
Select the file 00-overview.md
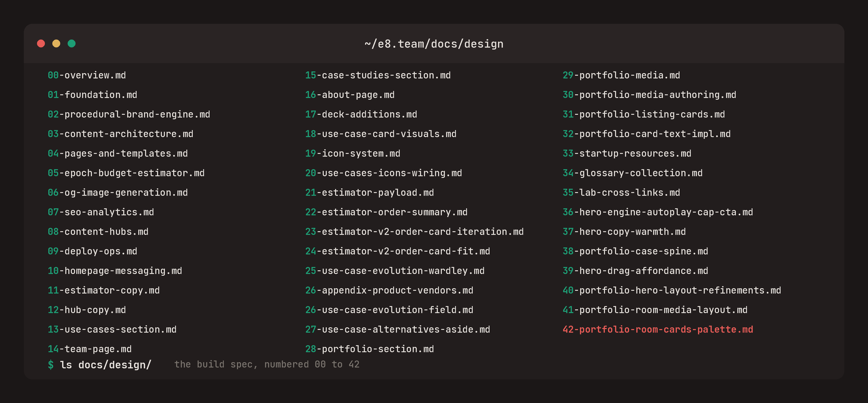click(87, 75)
